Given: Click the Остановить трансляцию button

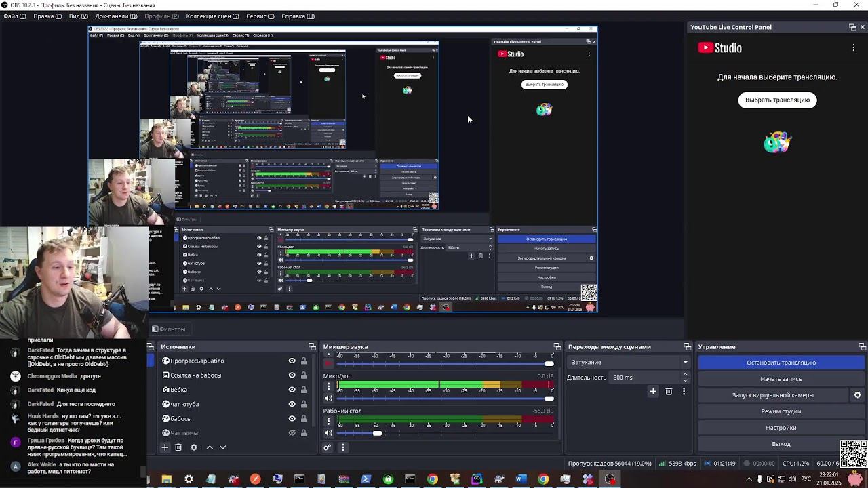Looking at the screenshot, I should tap(781, 363).
